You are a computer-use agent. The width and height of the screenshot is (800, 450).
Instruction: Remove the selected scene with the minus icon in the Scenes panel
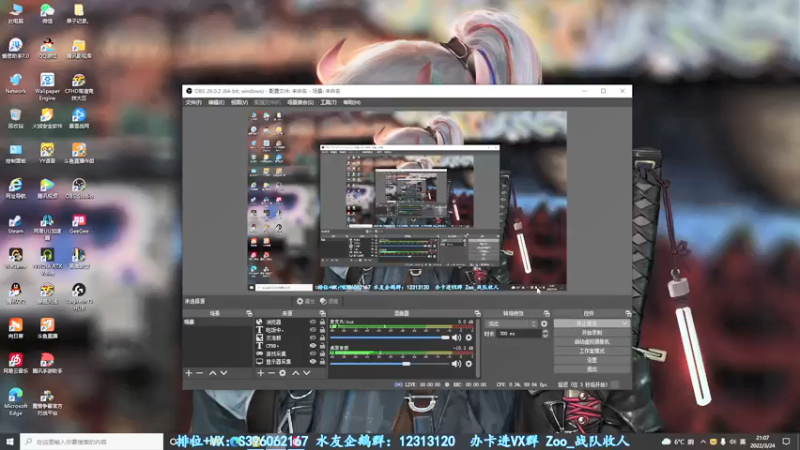coord(199,373)
